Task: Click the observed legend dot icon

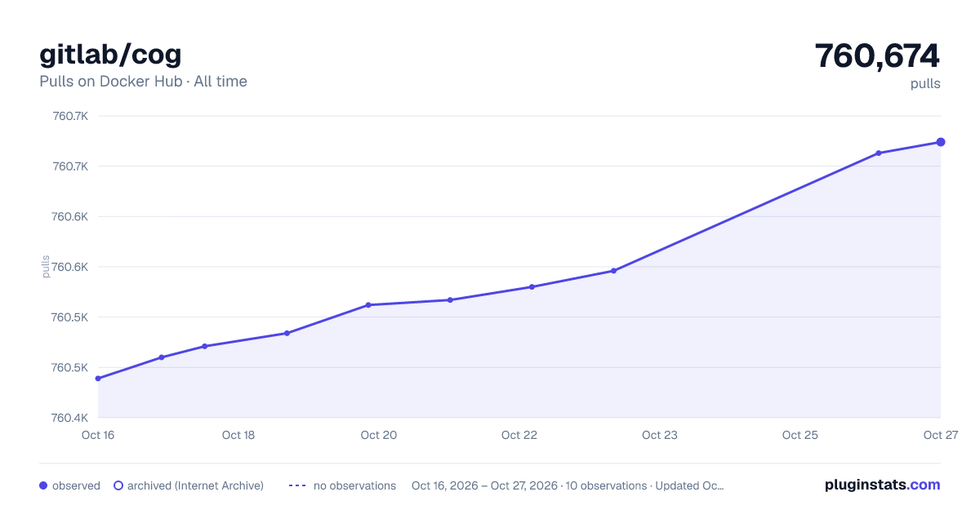Action: click(43, 485)
